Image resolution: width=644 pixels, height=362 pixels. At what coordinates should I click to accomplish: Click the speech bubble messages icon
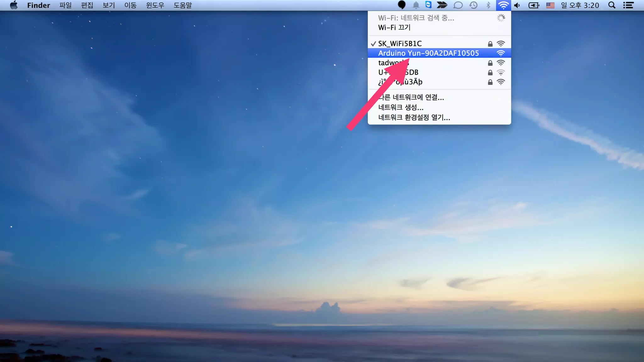[x=458, y=5]
